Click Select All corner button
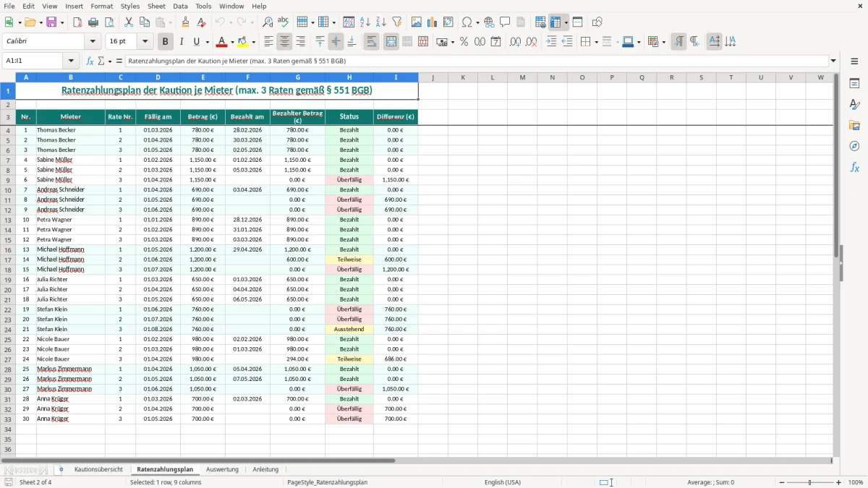 pyautogui.click(x=8, y=77)
